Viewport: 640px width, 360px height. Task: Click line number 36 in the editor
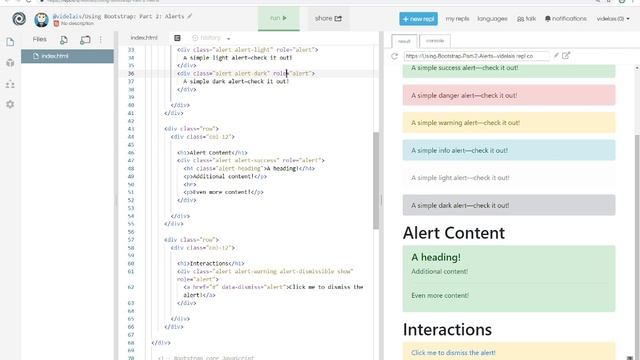pyautogui.click(x=131, y=73)
